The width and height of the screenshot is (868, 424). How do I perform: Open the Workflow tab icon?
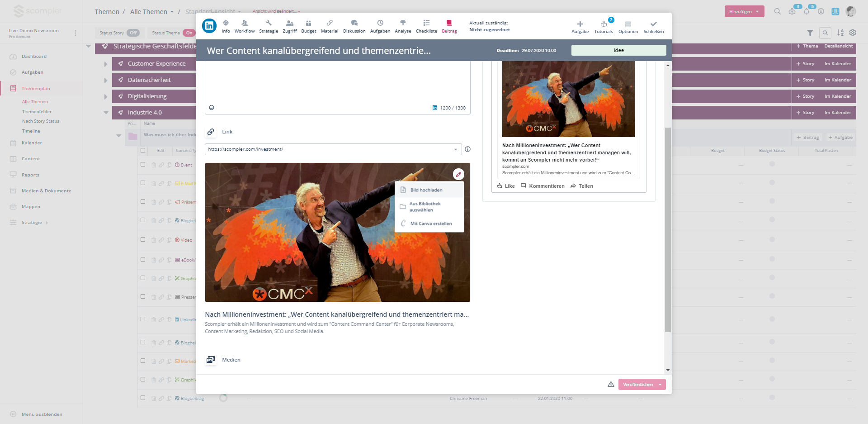point(244,24)
